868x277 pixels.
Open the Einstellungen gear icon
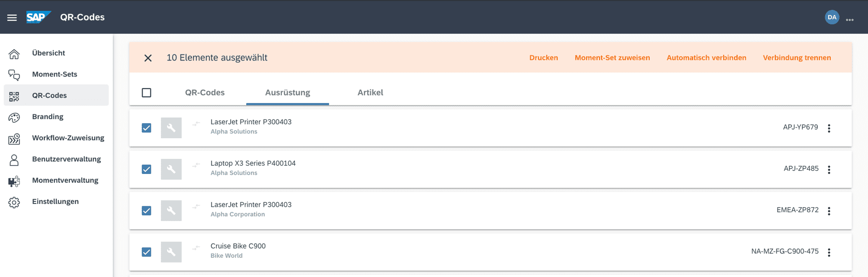[x=14, y=202]
